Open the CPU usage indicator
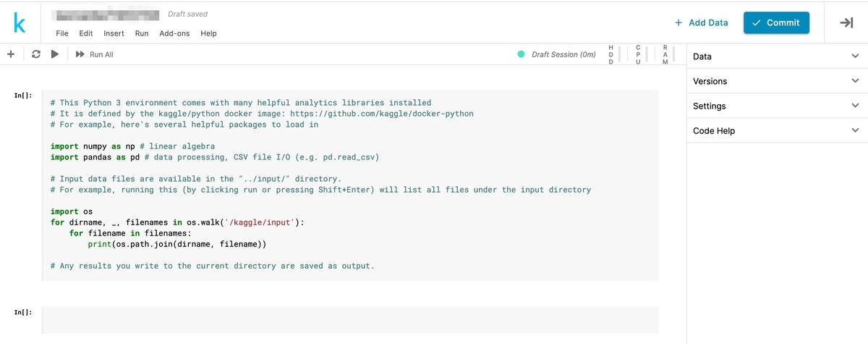Viewport: 868px width, 344px height. pyautogui.click(x=642, y=54)
